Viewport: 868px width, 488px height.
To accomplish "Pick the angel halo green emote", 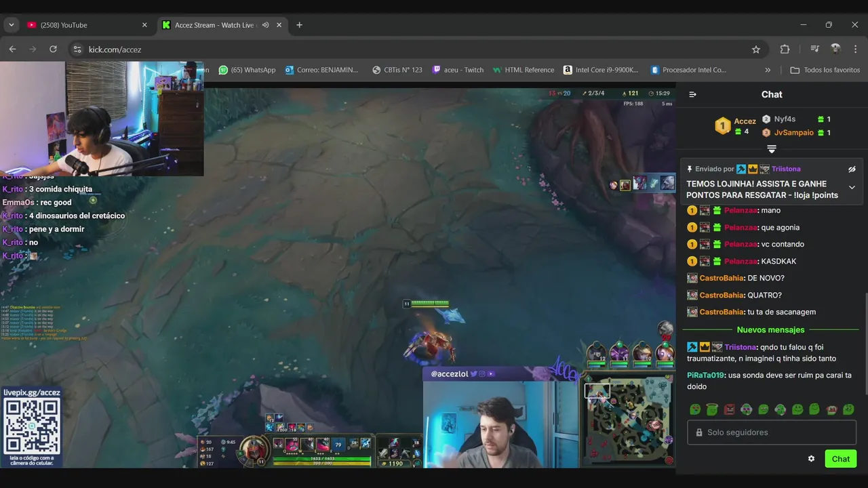I will [x=712, y=409].
